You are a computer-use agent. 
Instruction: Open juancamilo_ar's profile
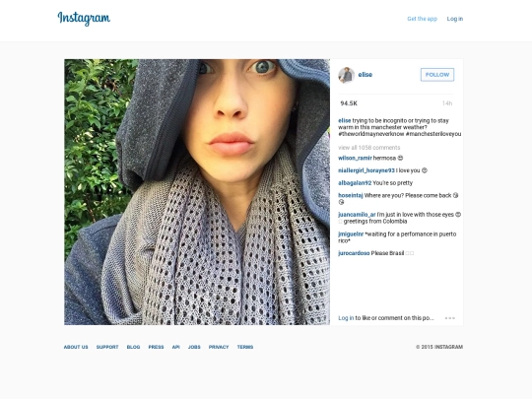(357, 215)
